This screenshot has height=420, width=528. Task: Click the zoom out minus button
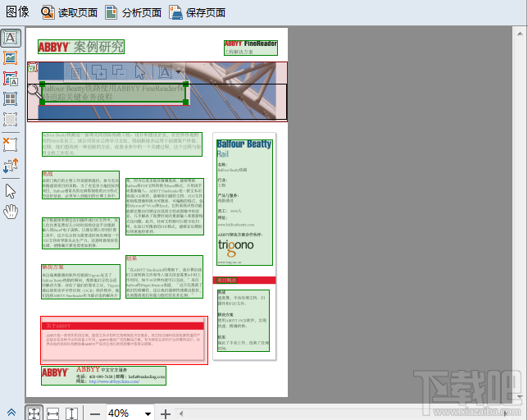[x=95, y=414]
